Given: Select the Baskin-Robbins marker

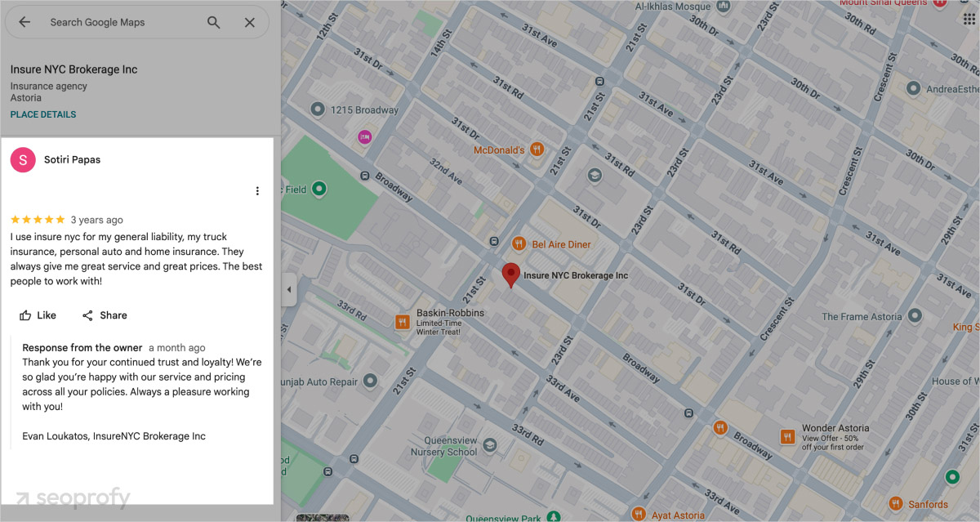Looking at the screenshot, I should click(402, 322).
